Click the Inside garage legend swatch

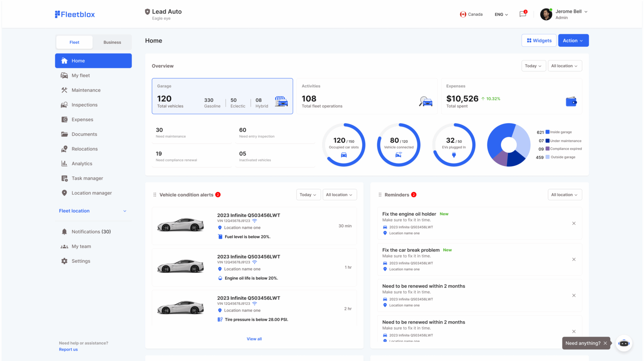click(547, 132)
